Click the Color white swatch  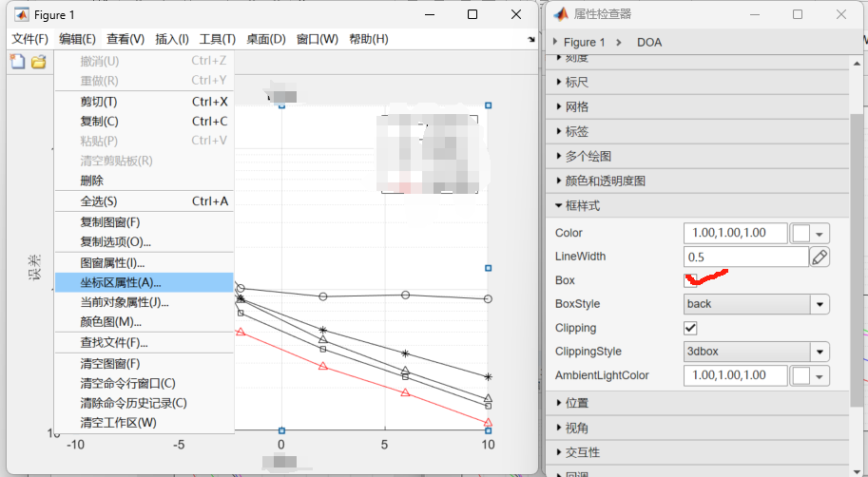tap(801, 234)
